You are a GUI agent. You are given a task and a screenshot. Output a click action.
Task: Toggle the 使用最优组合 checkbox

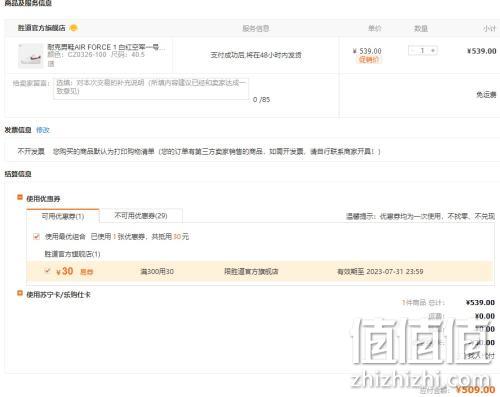click(36, 237)
